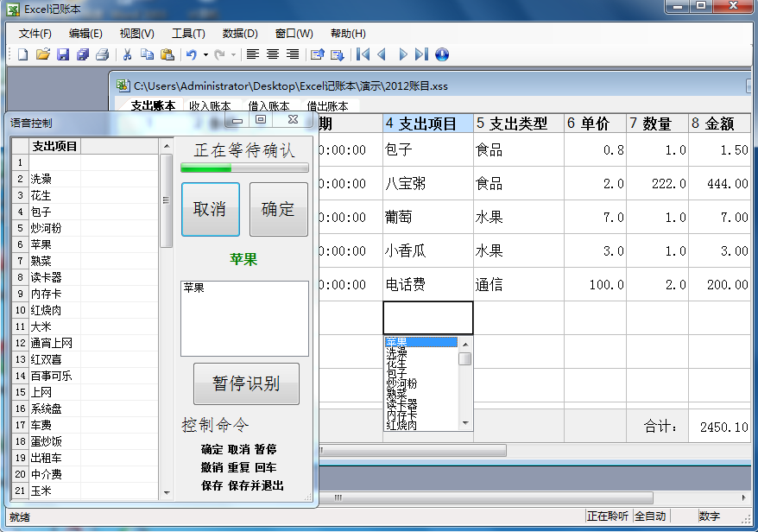758x532 pixels.
Task: Select highlighted 苹果 in the dropdown list
Action: 420,342
